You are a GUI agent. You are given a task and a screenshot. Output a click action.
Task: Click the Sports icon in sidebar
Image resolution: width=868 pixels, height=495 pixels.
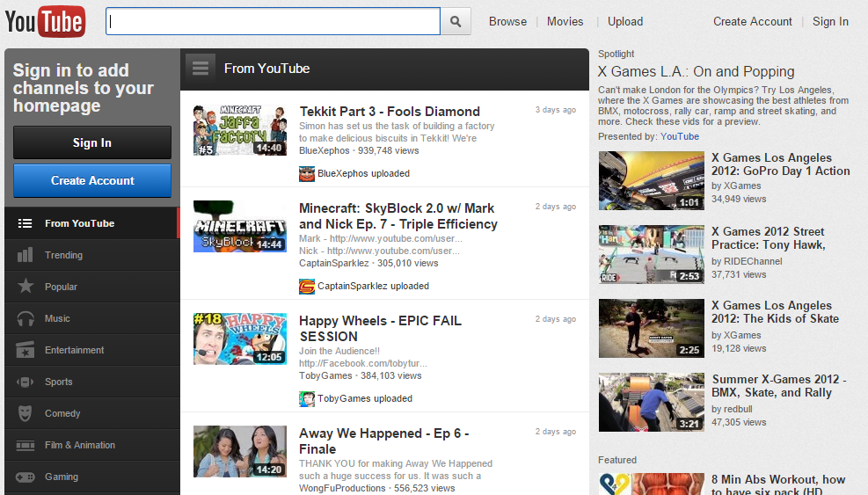(x=25, y=382)
